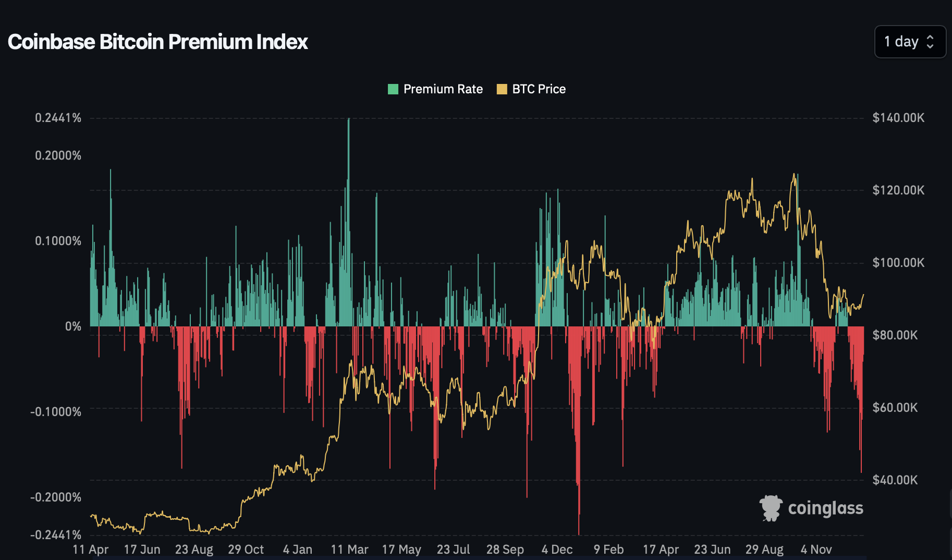952x560 pixels.
Task: Click the yellow BTC Price legend swatch
Action: pyautogui.click(x=502, y=89)
